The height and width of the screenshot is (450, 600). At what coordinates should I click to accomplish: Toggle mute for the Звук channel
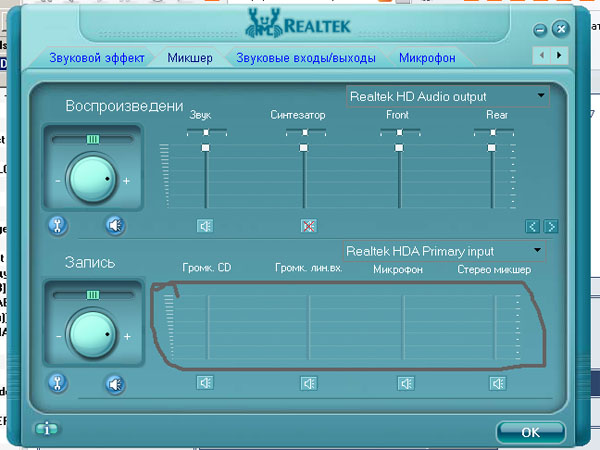coord(205,226)
